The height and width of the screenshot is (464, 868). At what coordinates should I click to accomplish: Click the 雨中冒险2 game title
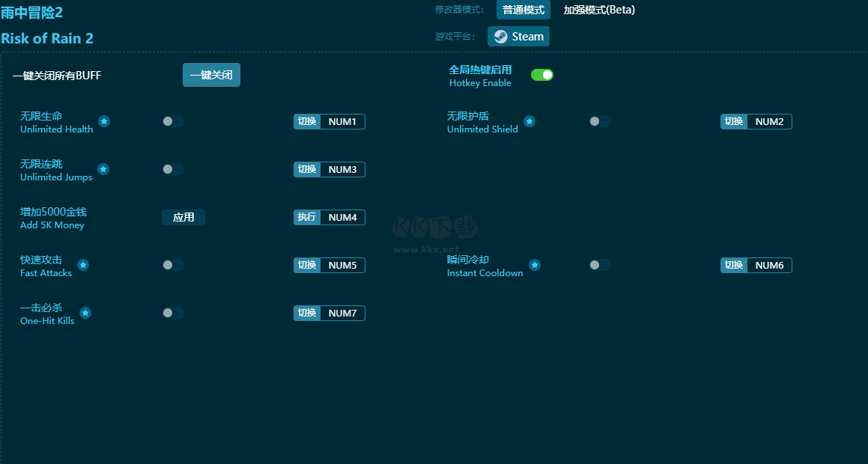(x=31, y=12)
